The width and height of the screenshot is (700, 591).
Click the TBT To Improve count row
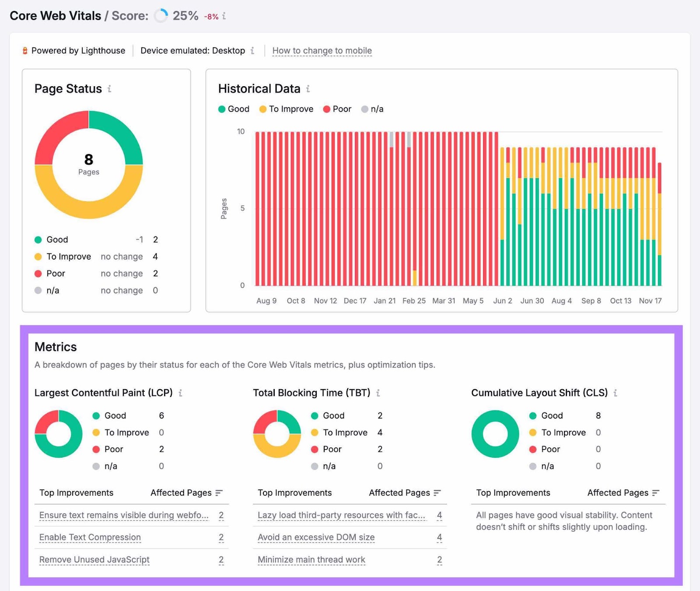click(x=347, y=433)
